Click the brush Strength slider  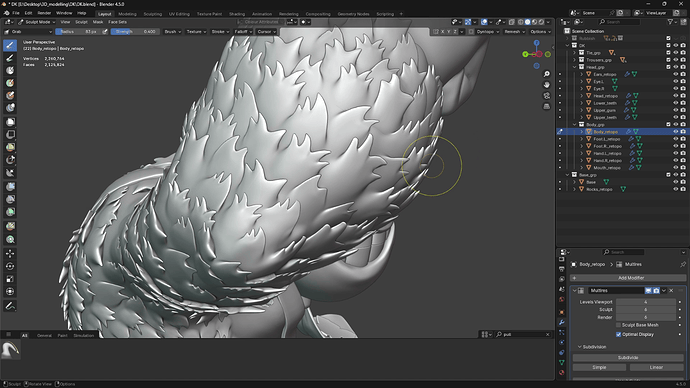[x=134, y=32]
